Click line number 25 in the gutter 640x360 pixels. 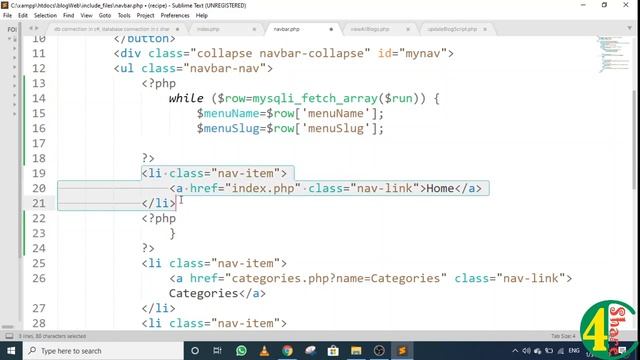point(39,263)
